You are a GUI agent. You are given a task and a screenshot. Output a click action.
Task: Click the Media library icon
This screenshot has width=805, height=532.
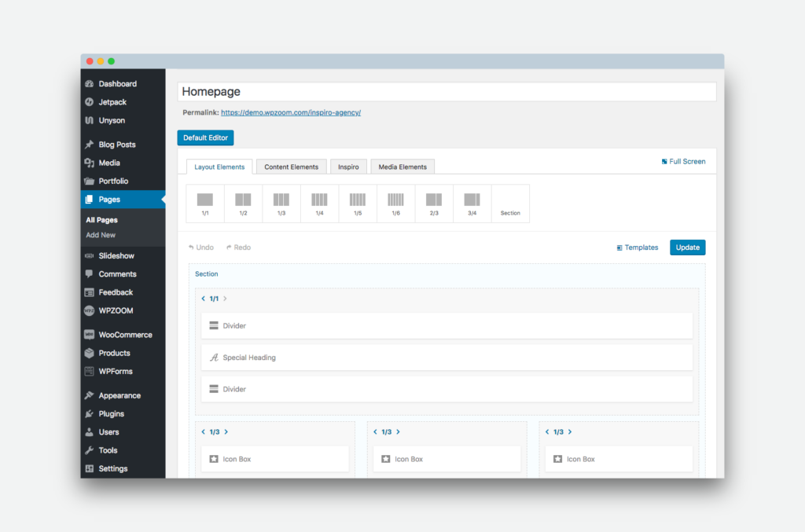click(90, 163)
